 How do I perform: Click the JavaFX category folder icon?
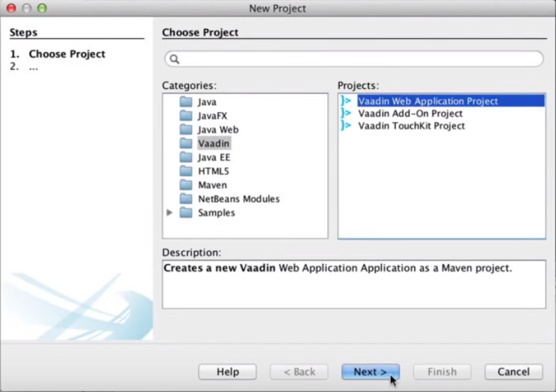(186, 116)
